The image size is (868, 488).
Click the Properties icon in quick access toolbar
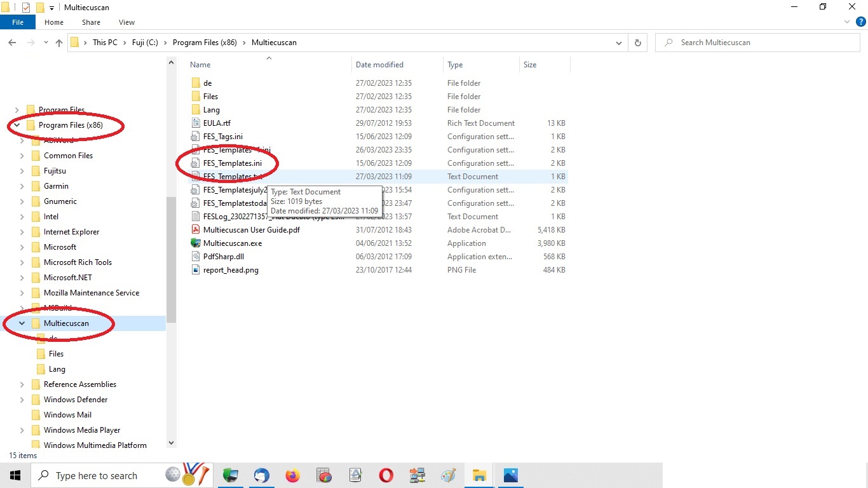[x=26, y=8]
